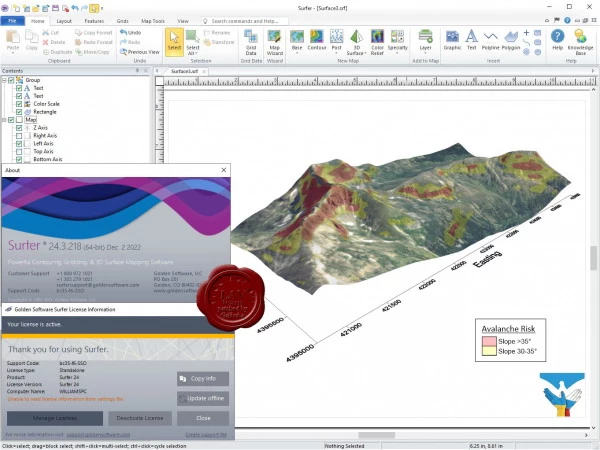Switch to the View ribbon tab

point(183,21)
